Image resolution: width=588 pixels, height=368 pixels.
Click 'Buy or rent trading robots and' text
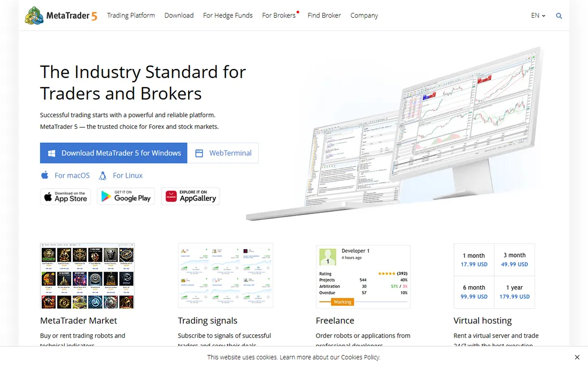(x=82, y=335)
